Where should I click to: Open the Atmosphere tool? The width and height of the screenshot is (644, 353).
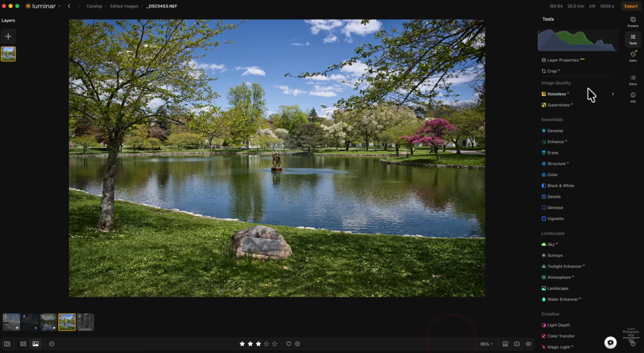(x=557, y=277)
